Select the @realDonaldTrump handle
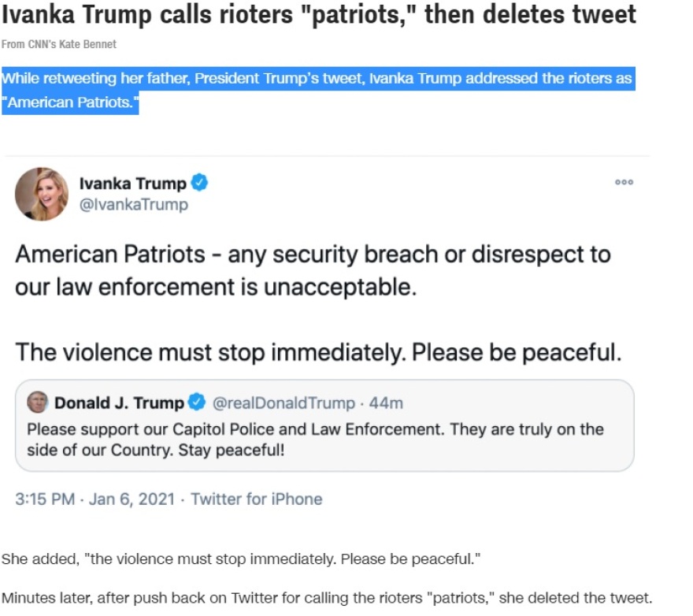 pos(283,403)
